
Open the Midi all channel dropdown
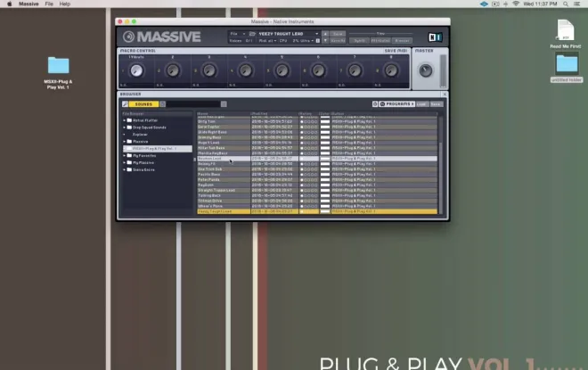click(x=267, y=40)
